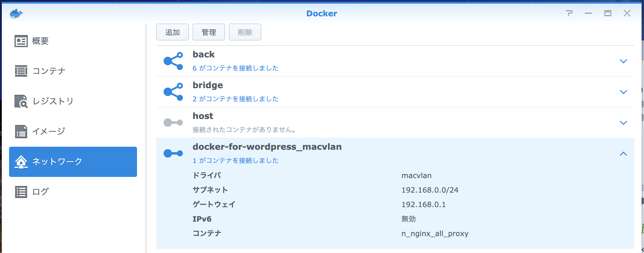Maximize the Docker window

pyautogui.click(x=608, y=13)
